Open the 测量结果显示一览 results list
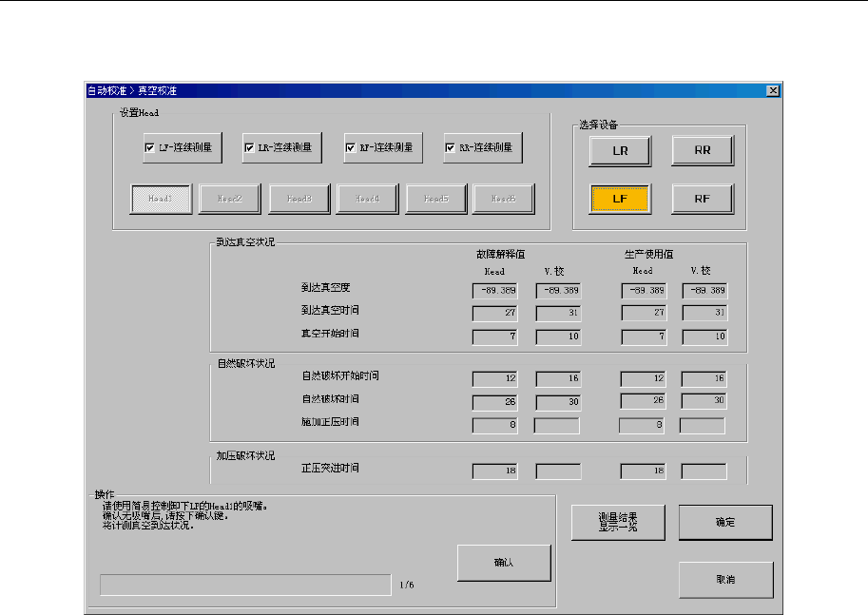 coord(618,522)
